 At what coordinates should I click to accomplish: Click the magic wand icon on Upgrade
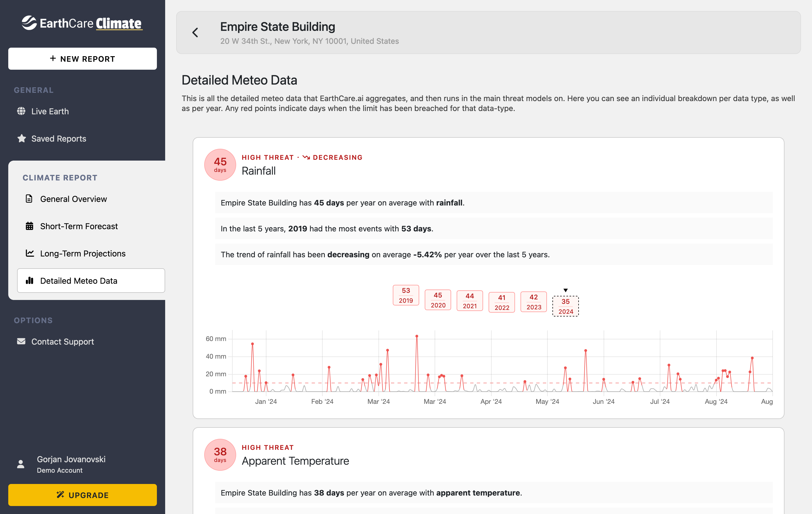[60, 495]
